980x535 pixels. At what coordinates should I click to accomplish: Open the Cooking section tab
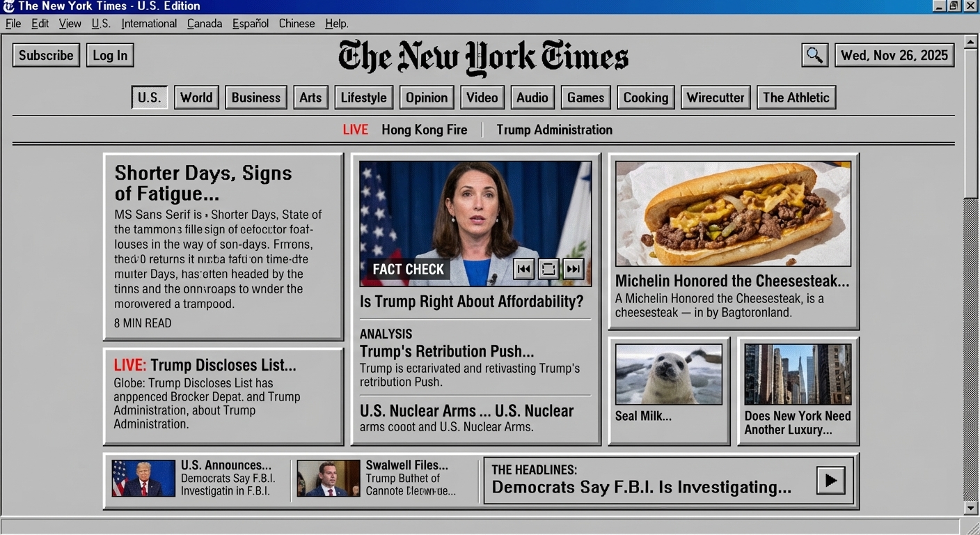(645, 97)
